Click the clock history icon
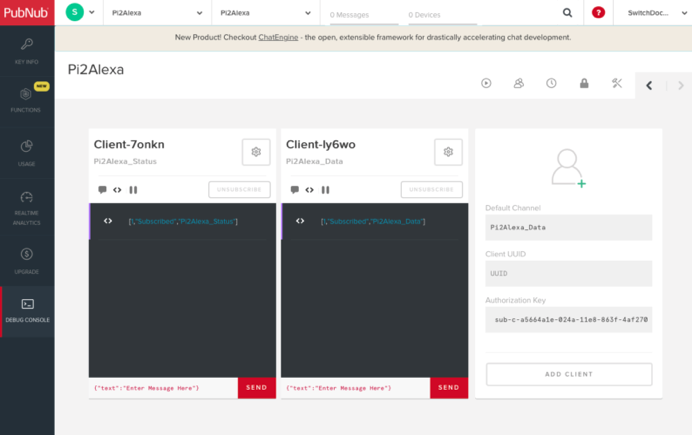 tap(551, 83)
